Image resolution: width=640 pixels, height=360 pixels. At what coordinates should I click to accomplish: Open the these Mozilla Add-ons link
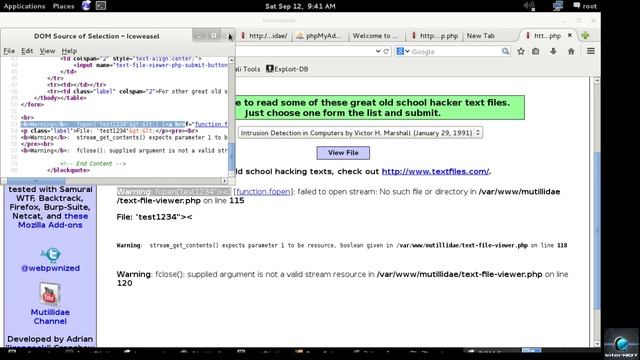pyautogui.click(x=52, y=220)
